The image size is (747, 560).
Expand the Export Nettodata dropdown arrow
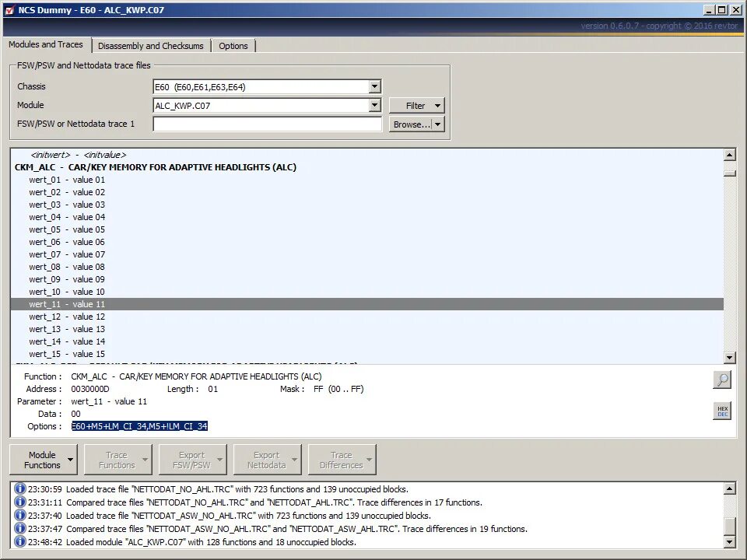pyautogui.click(x=295, y=460)
